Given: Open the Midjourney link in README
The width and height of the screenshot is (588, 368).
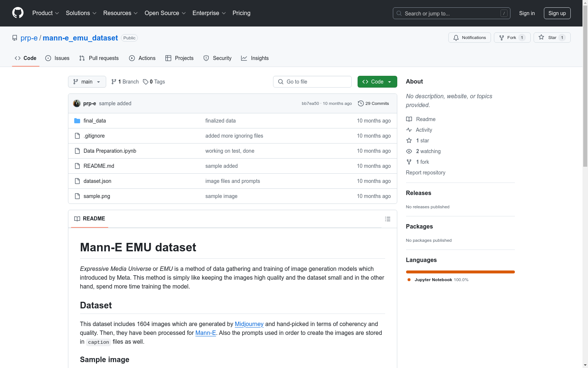Looking at the screenshot, I should click(249, 324).
